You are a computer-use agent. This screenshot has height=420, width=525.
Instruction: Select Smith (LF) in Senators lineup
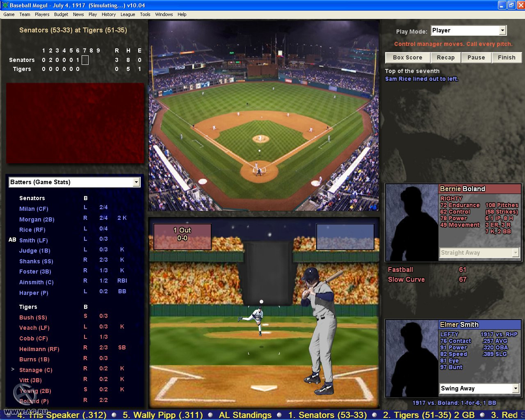click(34, 240)
